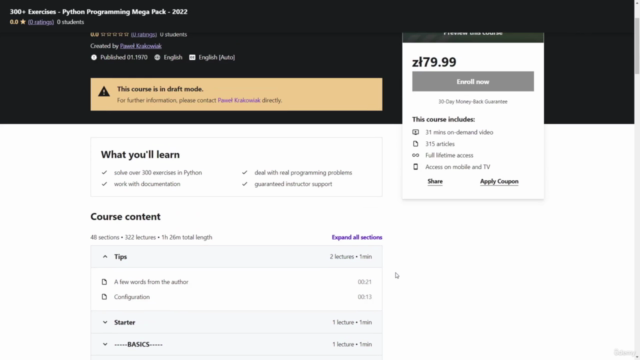The width and height of the screenshot is (640, 360).
Task: Click the (0 ratings) link in the sticky header
Action: click(x=41, y=22)
